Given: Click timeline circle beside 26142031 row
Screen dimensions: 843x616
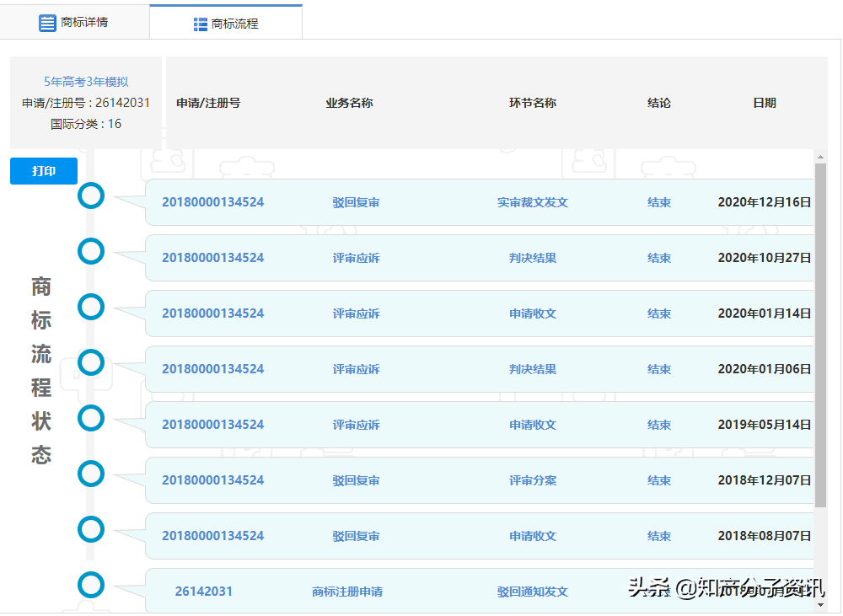Looking at the screenshot, I should [91, 585].
